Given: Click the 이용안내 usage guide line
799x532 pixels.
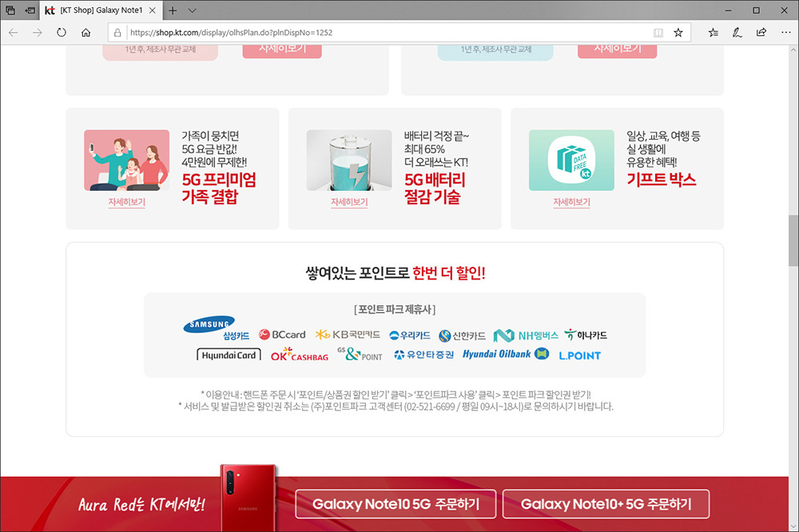Looking at the screenshot, I should pyautogui.click(x=396, y=395).
